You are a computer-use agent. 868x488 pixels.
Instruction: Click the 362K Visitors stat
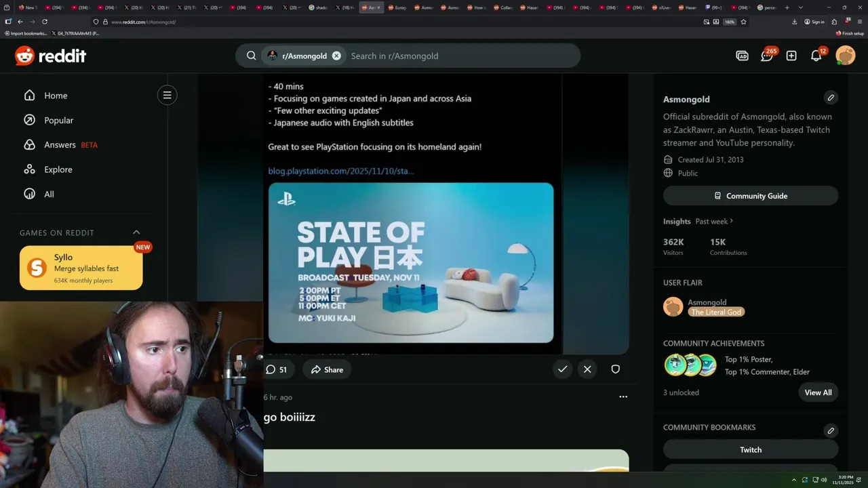674,247
